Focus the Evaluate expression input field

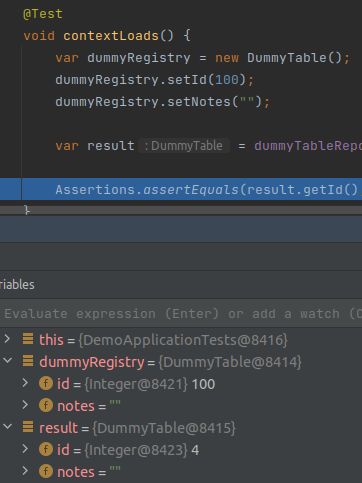click(x=181, y=314)
